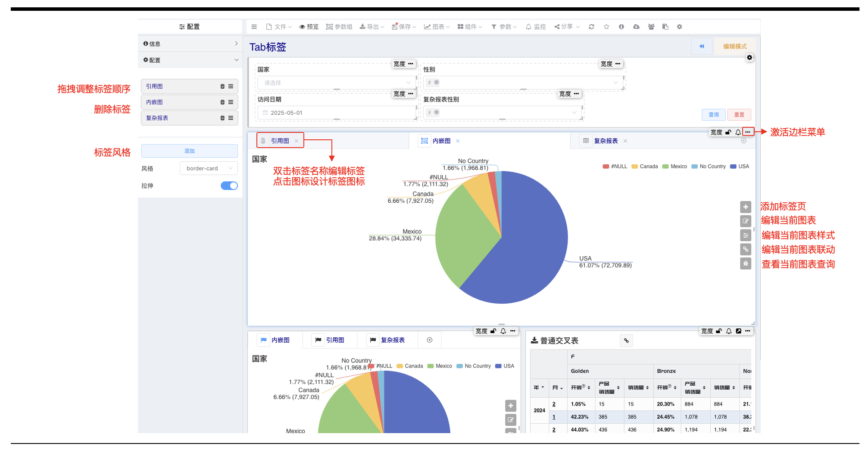Sort the 年 column header
Image resolution: width=868 pixels, height=453 pixels.
[539, 388]
